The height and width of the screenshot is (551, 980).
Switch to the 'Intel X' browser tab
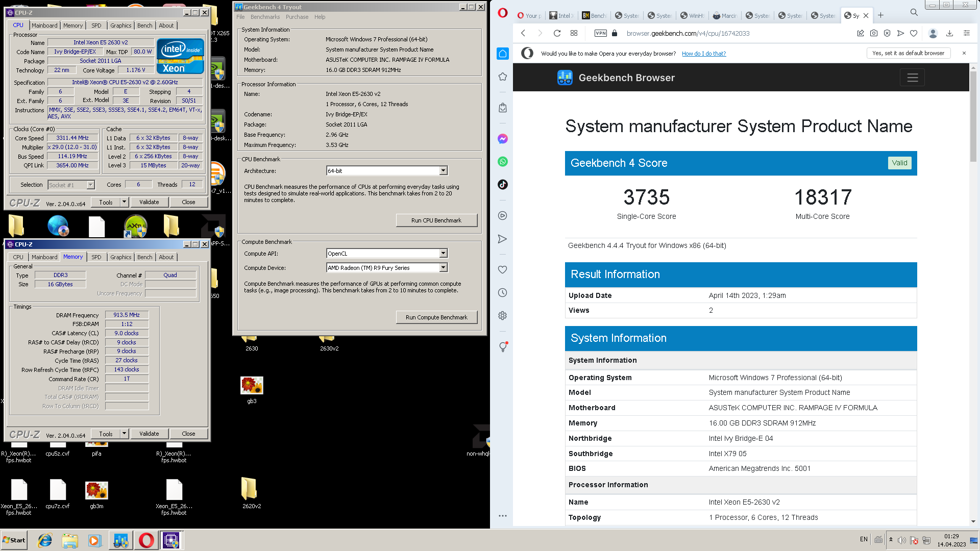[561, 16]
